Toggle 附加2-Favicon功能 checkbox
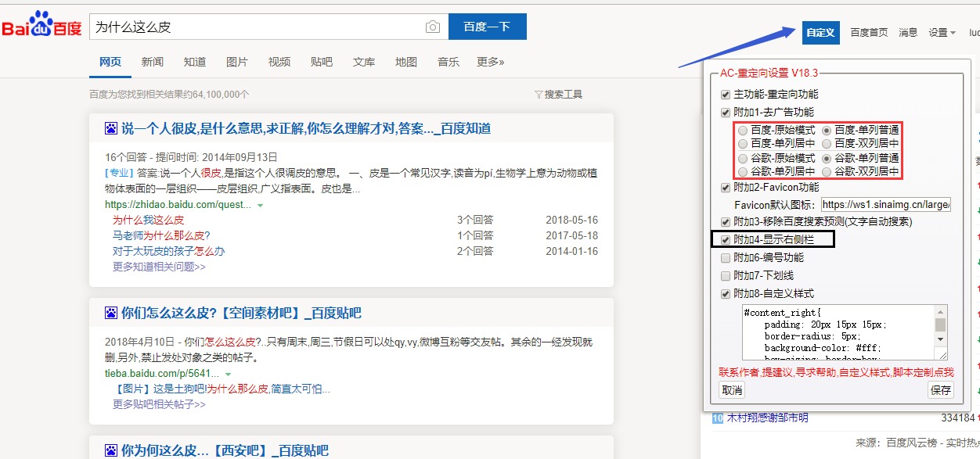This screenshot has width=980, height=459. tap(726, 187)
